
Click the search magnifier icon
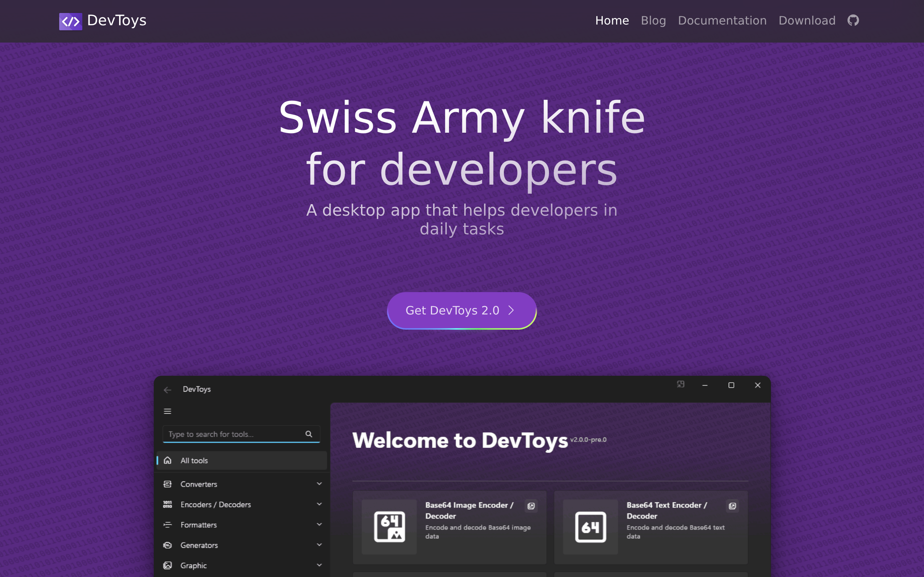click(x=309, y=434)
